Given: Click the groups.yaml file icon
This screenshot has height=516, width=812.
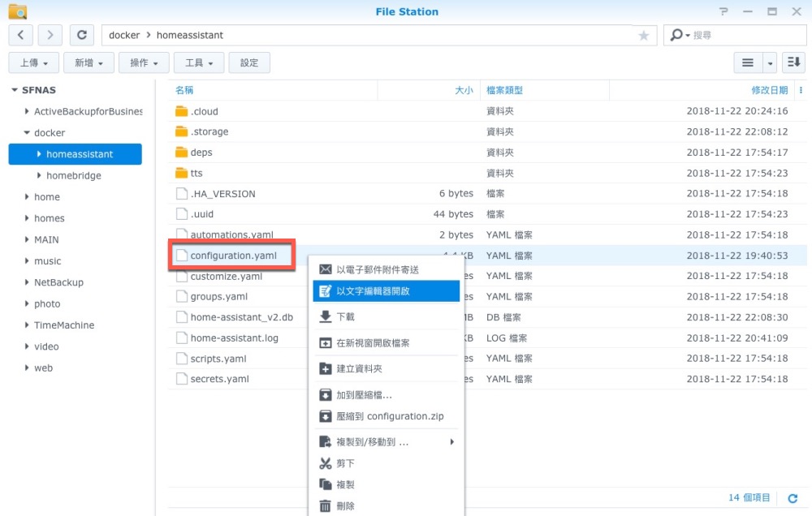Looking at the screenshot, I should click(182, 297).
